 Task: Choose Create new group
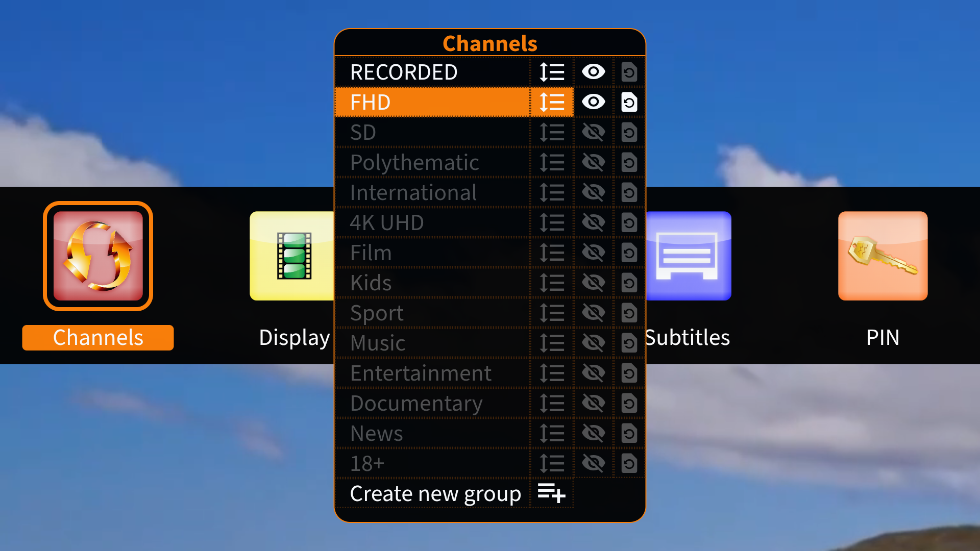(x=435, y=493)
